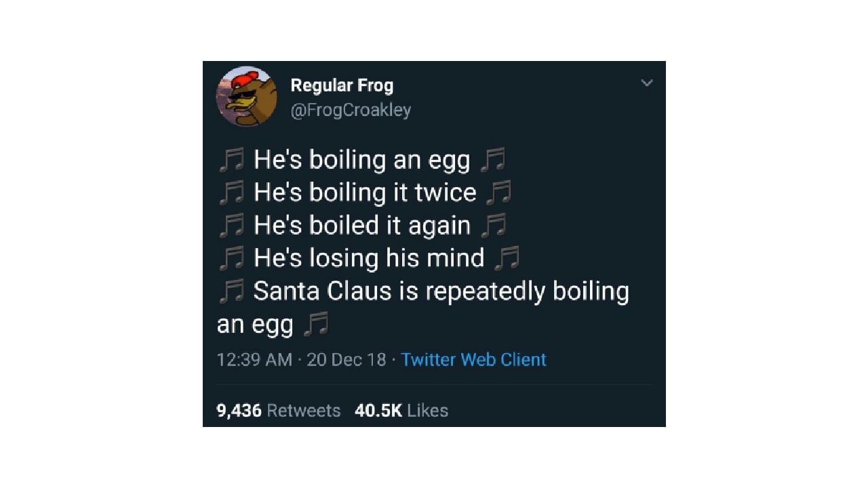Click music note after "again"
The width and height of the screenshot is (868, 488).
tap(493, 226)
